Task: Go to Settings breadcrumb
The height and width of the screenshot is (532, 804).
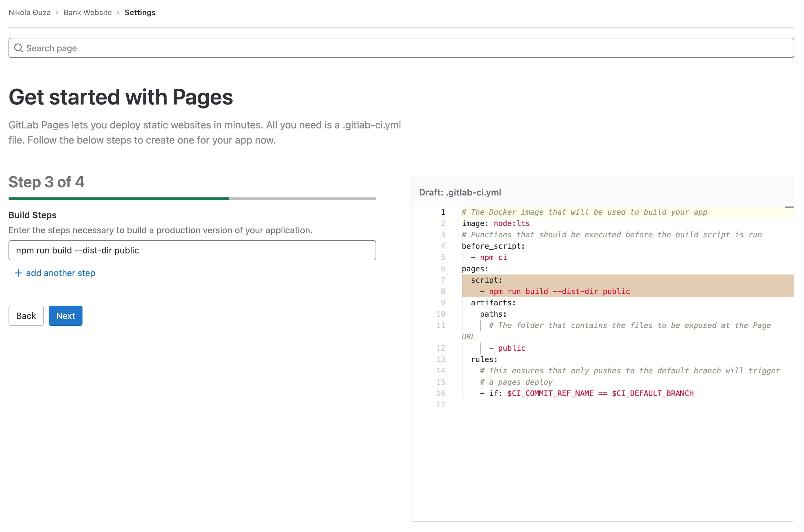Action: 140,13
